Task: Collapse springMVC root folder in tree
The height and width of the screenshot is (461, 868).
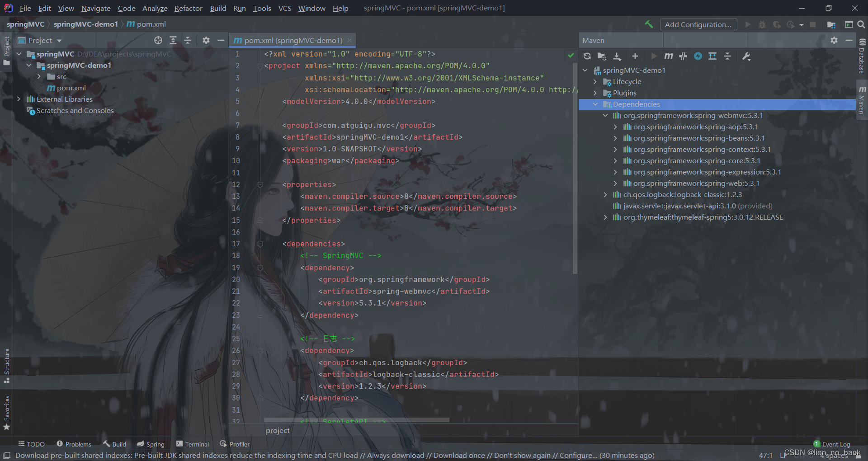Action: (19, 54)
